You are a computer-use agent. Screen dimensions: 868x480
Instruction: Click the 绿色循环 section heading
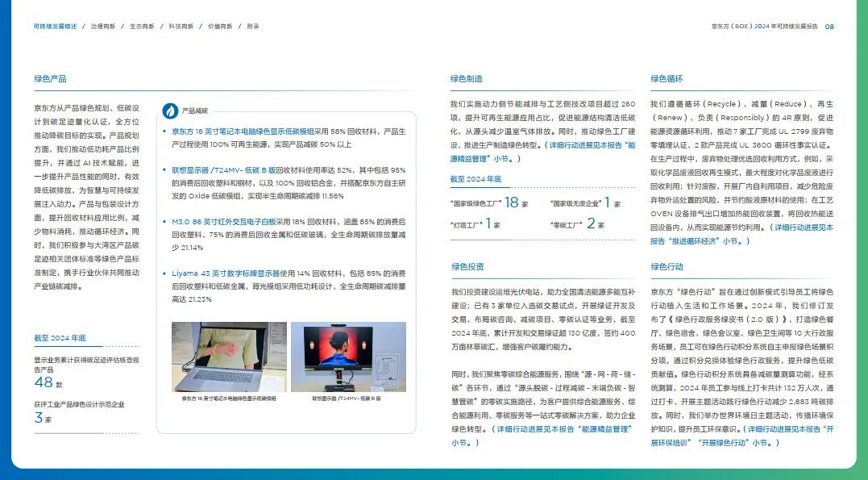click(x=667, y=79)
